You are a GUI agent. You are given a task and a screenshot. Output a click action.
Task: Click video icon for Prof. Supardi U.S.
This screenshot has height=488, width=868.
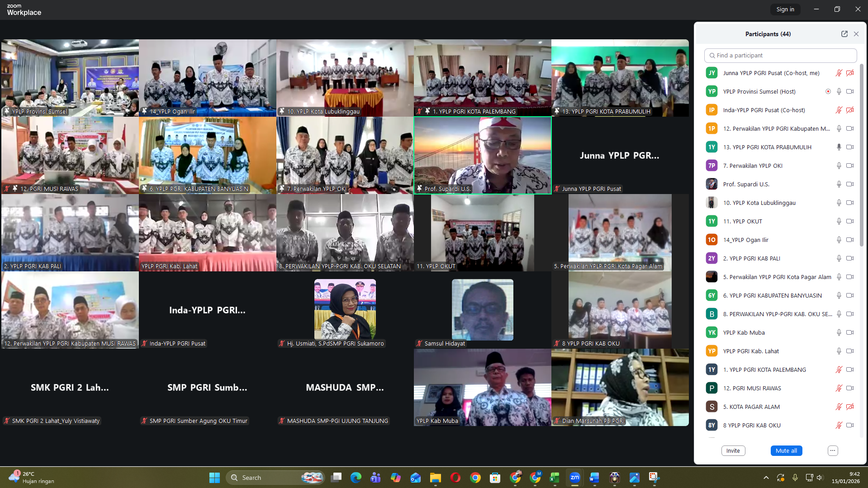tap(850, 185)
